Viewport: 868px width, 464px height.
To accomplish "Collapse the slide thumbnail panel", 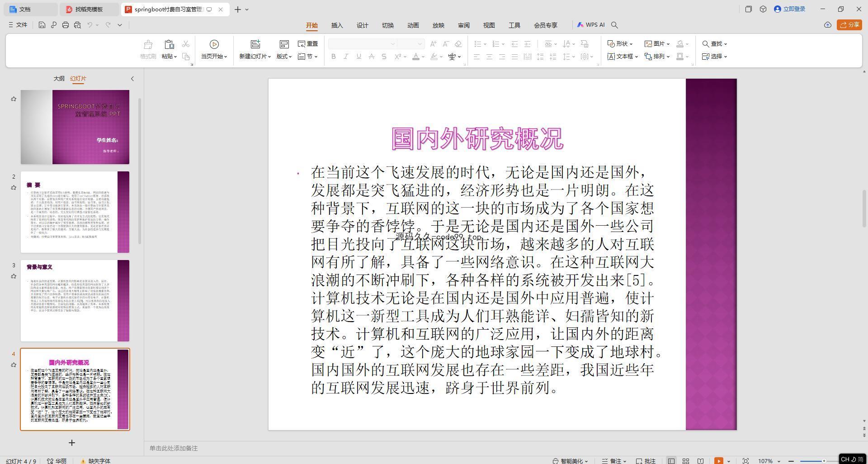I will [x=132, y=79].
